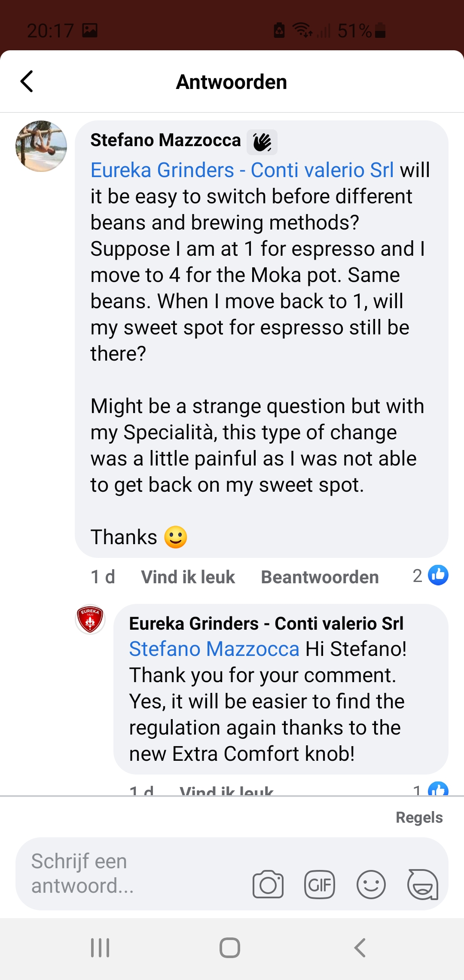
Task: Tap Stefano Mazzocca's profile picture
Action: (41, 146)
